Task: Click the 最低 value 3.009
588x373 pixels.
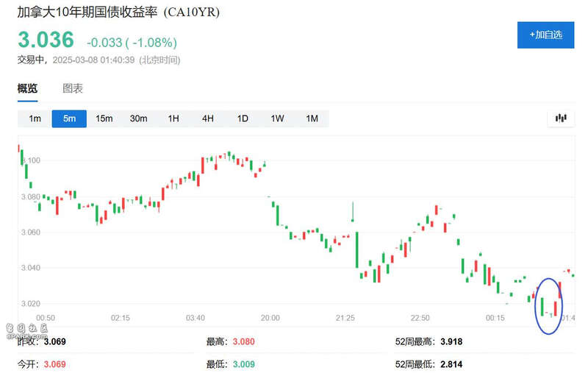Action: coord(244,364)
